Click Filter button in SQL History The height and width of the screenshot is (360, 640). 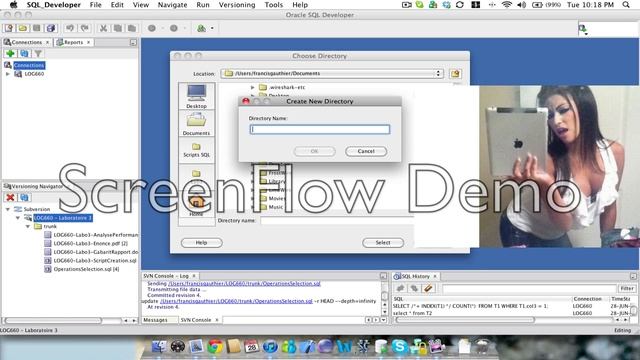(x=627, y=289)
